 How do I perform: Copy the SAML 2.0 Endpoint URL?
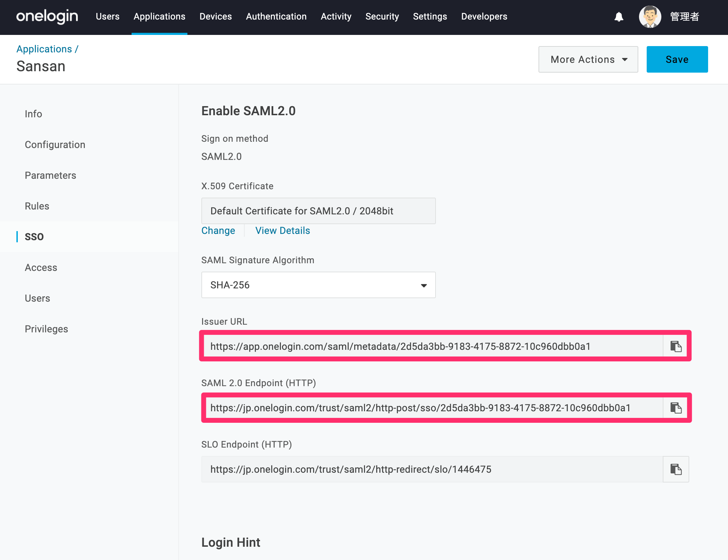pyautogui.click(x=676, y=408)
